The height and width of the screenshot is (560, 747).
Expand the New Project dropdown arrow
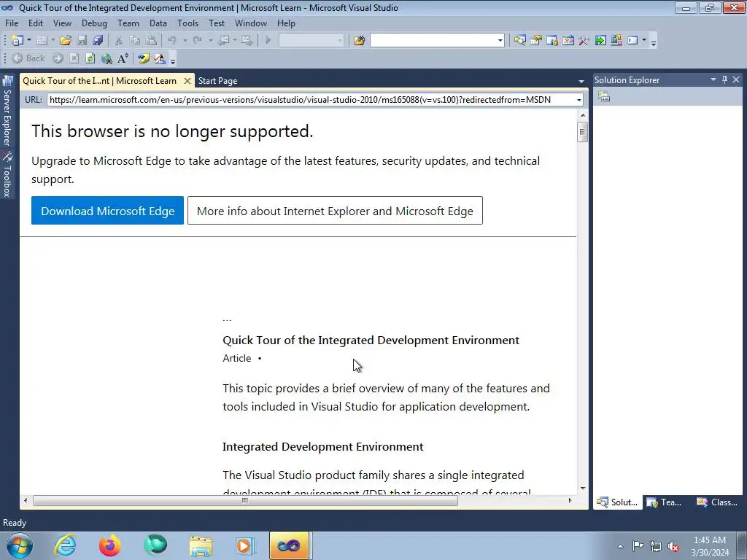click(29, 41)
